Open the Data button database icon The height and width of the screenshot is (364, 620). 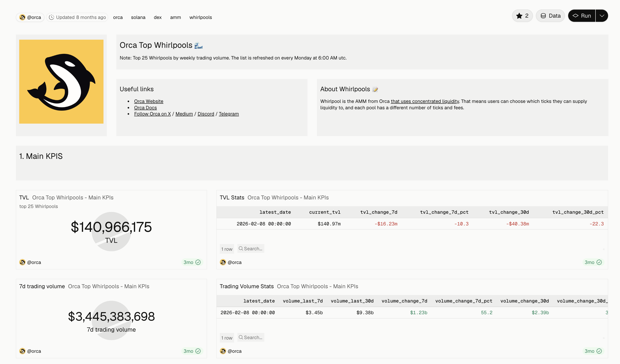pos(543,16)
